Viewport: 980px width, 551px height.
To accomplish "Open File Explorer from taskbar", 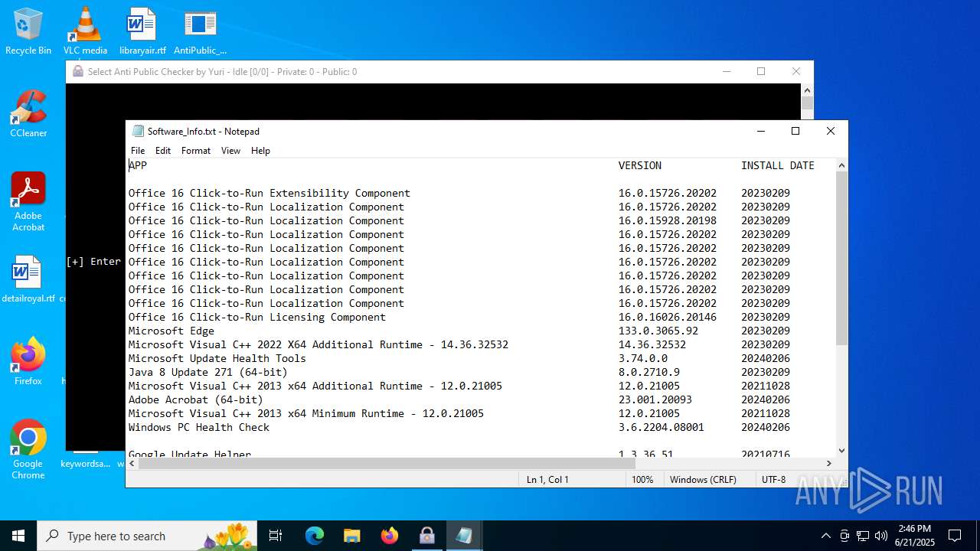I will click(x=352, y=536).
